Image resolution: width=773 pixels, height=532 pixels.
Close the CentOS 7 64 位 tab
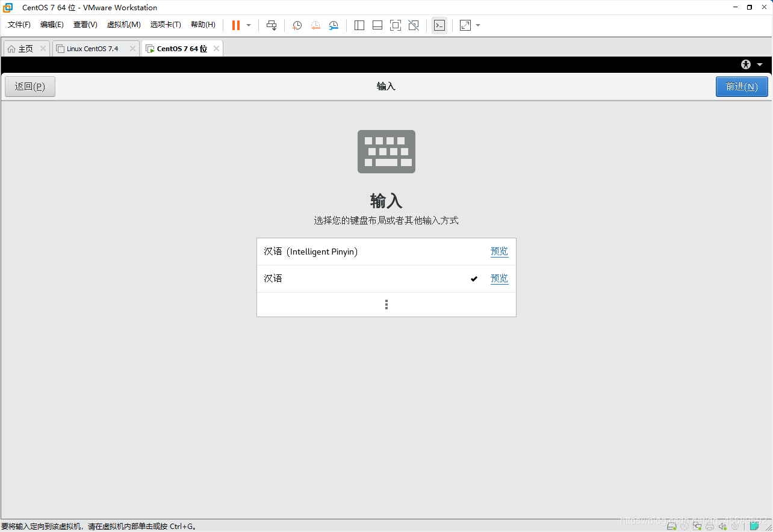[216, 49]
